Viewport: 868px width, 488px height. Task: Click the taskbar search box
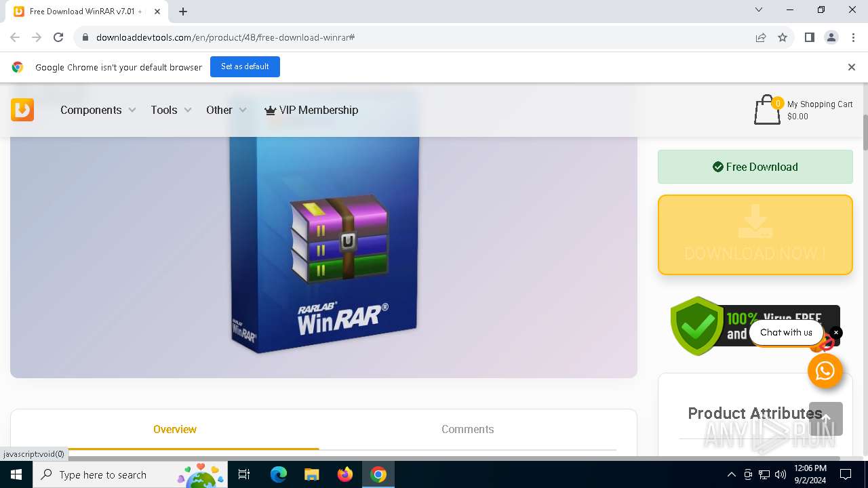click(x=132, y=474)
